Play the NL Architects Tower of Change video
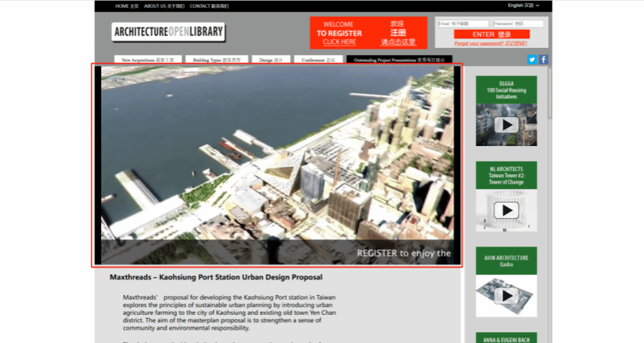 click(x=507, y=210)
